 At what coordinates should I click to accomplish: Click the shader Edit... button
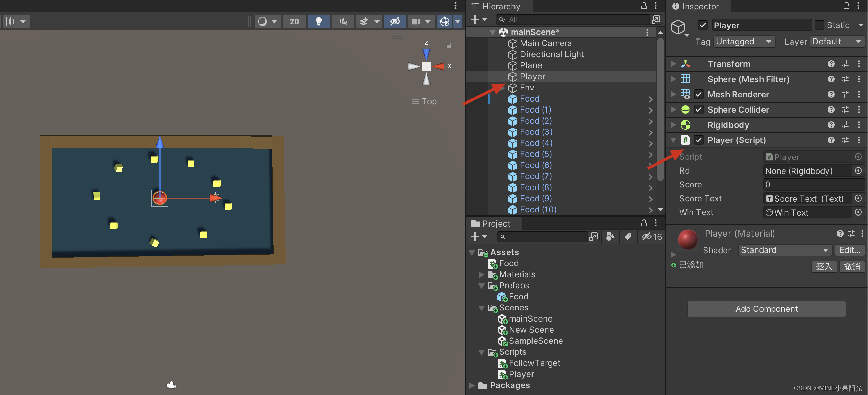[x=849, y=250]
